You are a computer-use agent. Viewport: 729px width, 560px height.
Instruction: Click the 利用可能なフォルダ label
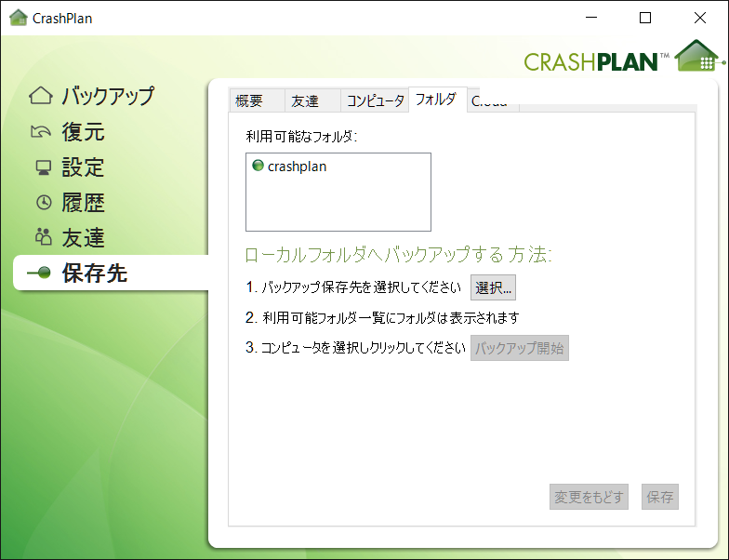coord(301,136)
